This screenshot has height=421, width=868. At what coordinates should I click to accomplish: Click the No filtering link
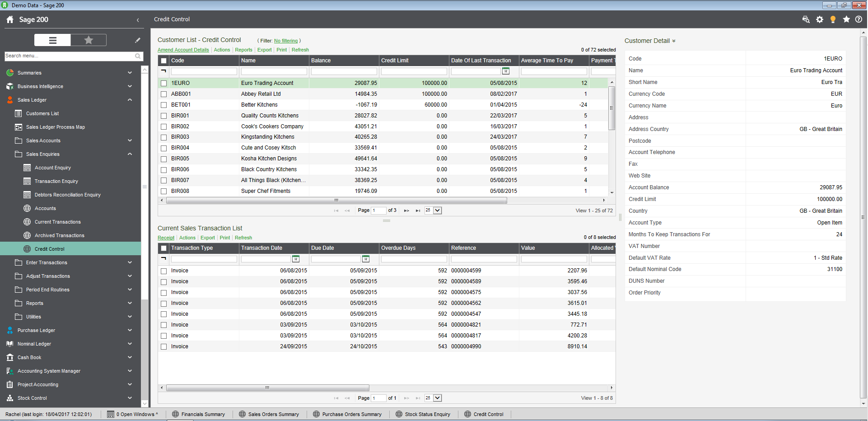pyautogui.click(x=286, y=41)
